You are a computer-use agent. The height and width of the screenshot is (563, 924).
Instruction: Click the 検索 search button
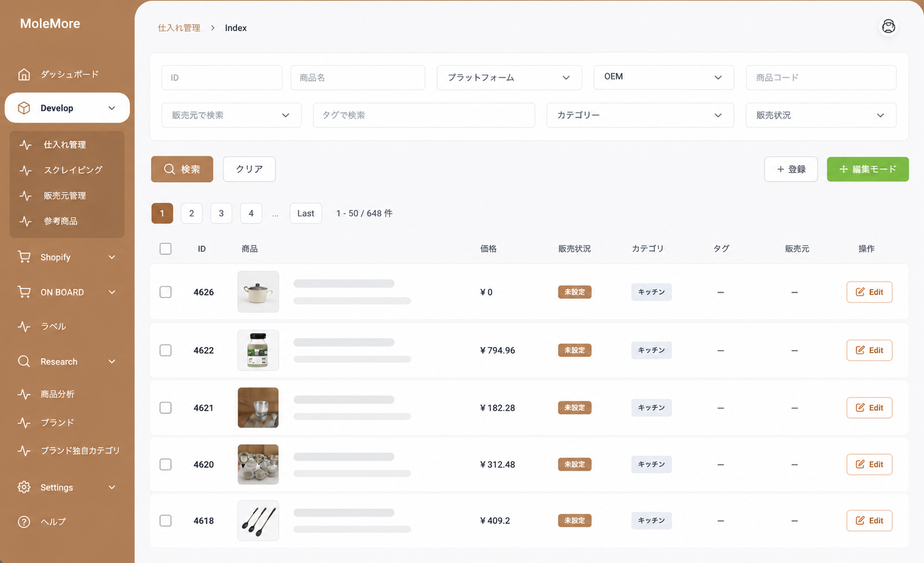pyautogui.click(x=182, y=169)
